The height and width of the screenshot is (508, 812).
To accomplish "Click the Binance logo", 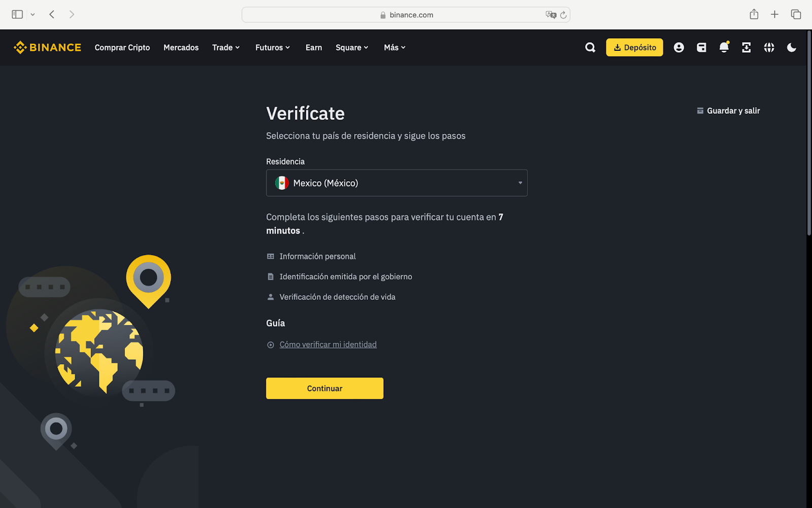I will (x=47, y=47).
